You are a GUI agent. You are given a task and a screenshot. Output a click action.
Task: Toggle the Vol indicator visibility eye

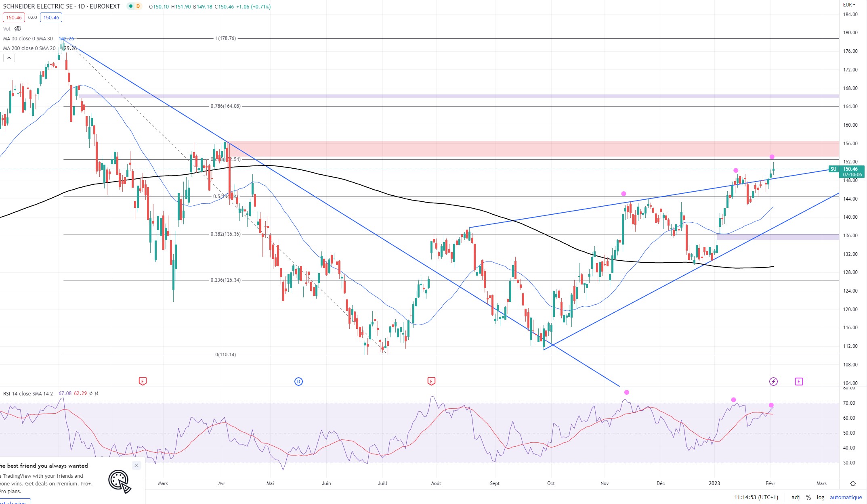tap(18, 29)
